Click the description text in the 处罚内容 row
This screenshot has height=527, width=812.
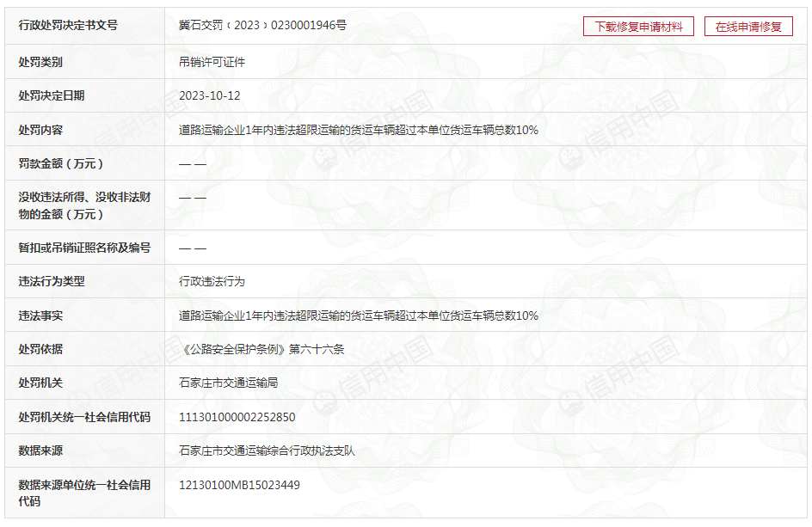pos(358,130)
